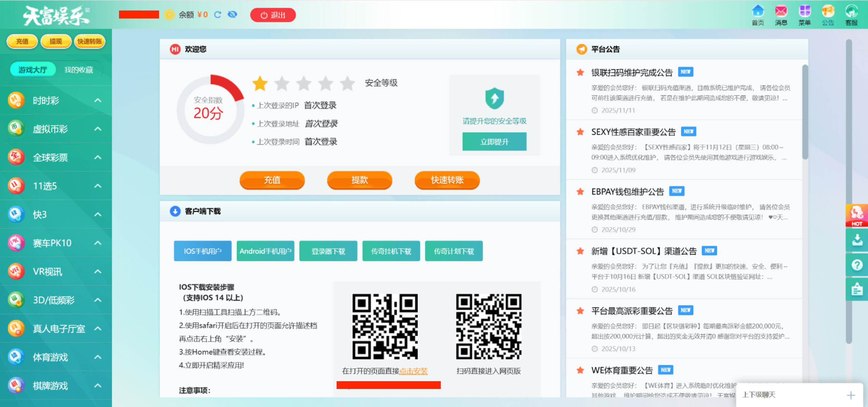Click the 点击安装 install link
Screen dimensions: 868x407
click(x=413, y=371)
